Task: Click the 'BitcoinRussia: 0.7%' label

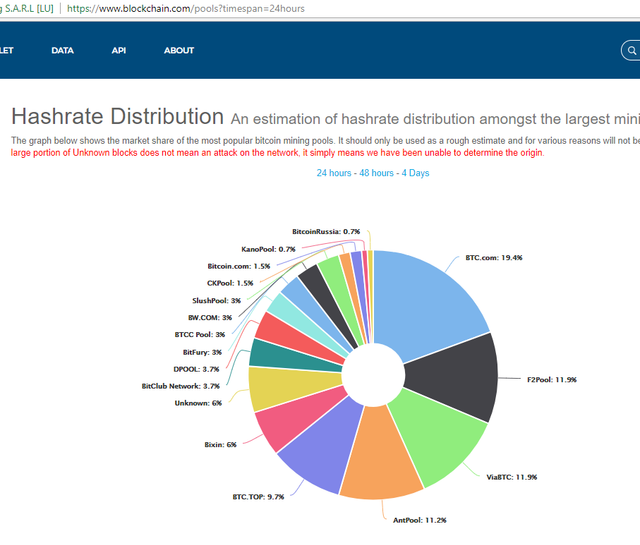Action: click(x=326, y=231)
